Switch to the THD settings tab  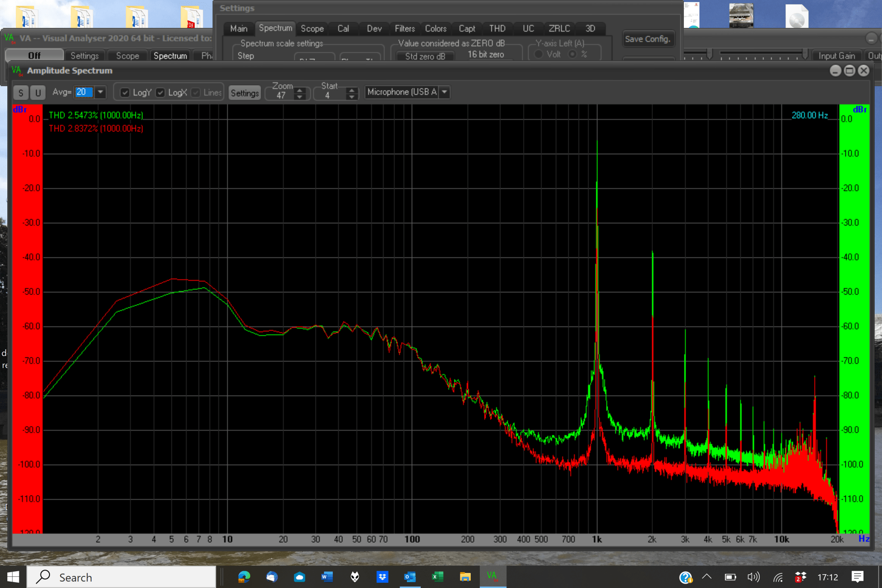pos(497,29)
